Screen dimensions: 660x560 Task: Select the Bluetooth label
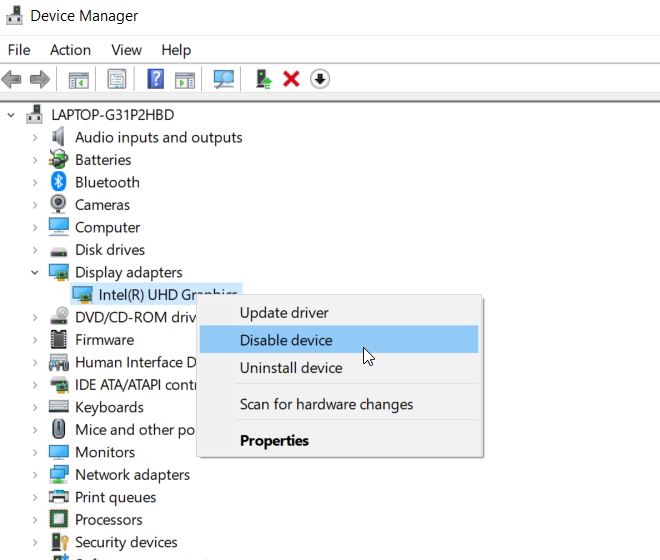coord(107,182)
